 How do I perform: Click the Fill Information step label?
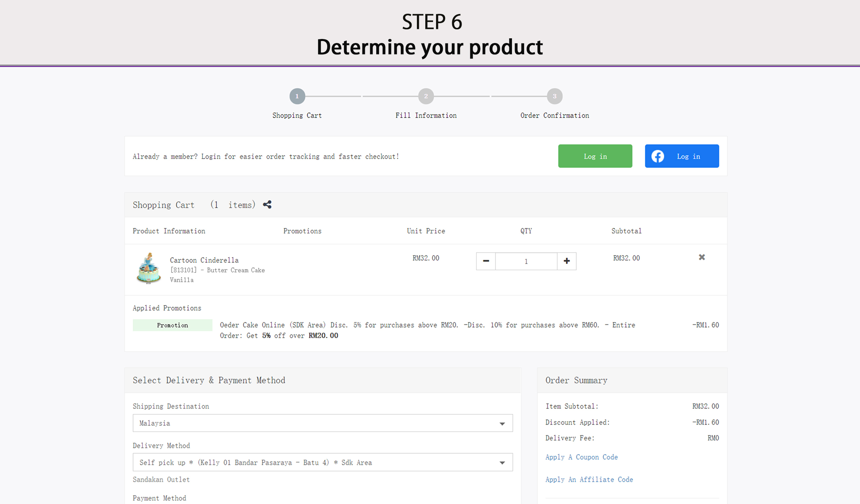[x=426, y=116]
